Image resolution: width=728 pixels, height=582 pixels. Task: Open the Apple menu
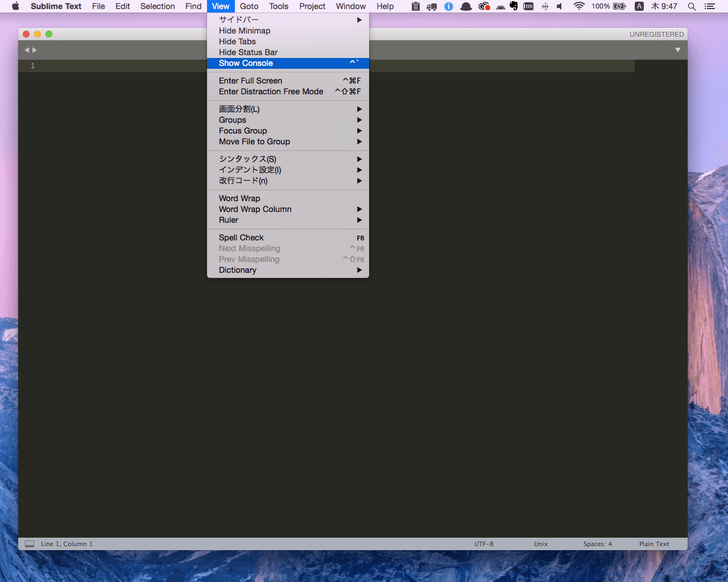15,6
